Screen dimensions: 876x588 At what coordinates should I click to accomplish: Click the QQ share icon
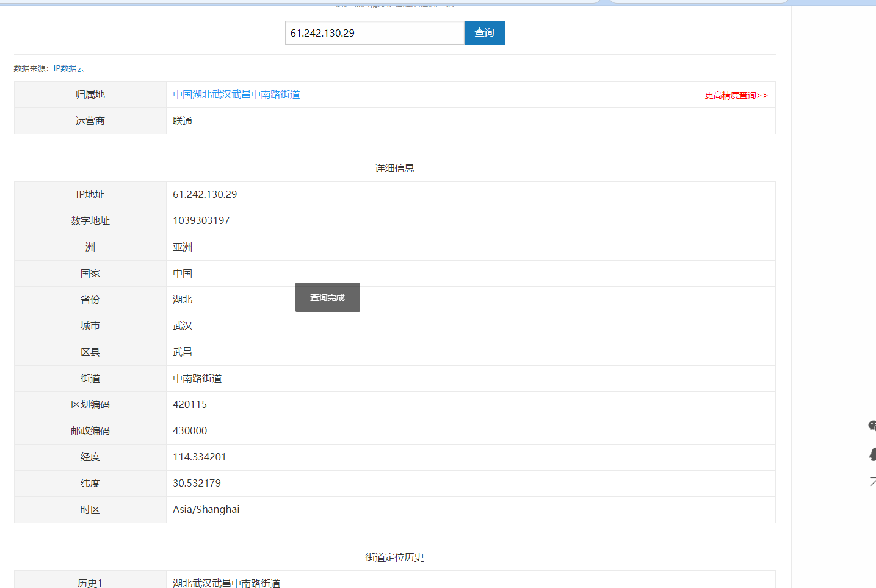873,454
